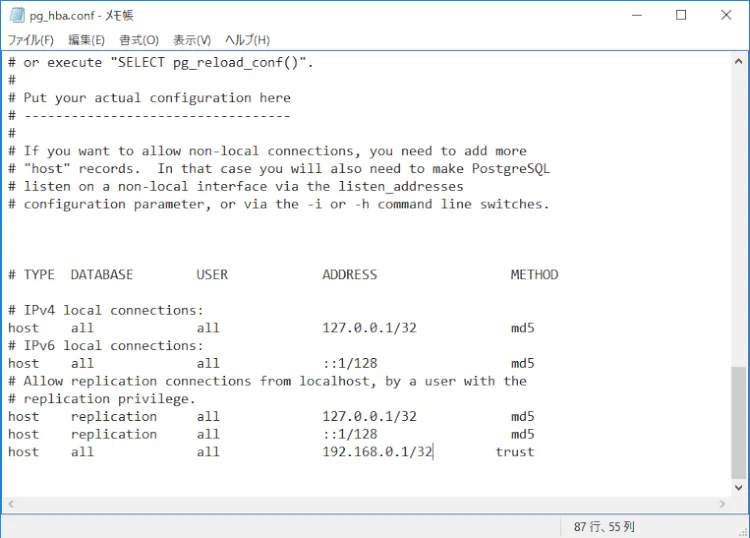
Task: Open the 編集(E) menu
Action: pyautogui.click(x=86, y=40)
